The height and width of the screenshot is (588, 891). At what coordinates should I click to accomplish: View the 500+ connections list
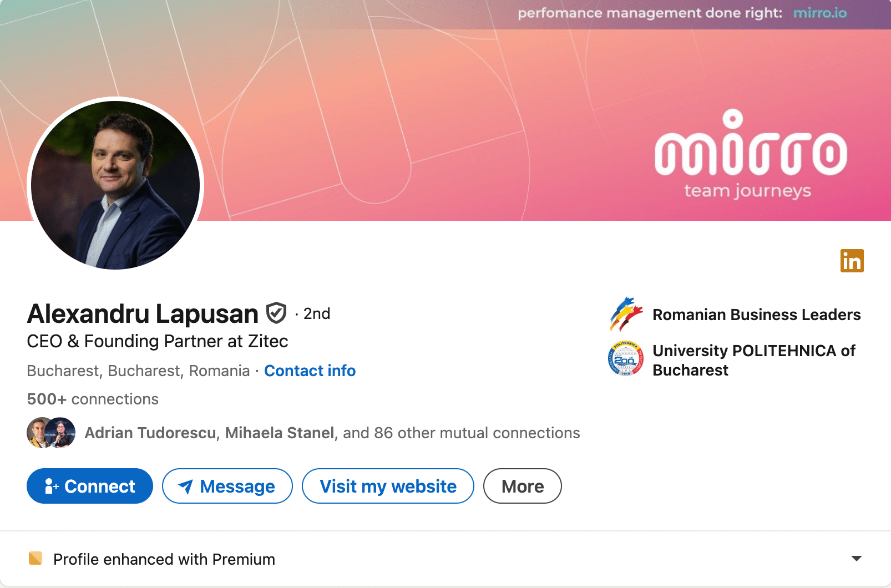tap(93, 399)
